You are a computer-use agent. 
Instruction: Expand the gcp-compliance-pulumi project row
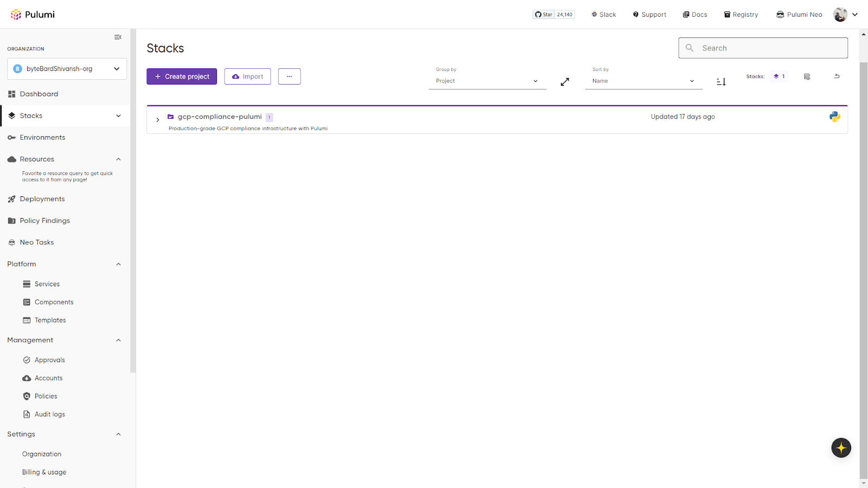158,120
